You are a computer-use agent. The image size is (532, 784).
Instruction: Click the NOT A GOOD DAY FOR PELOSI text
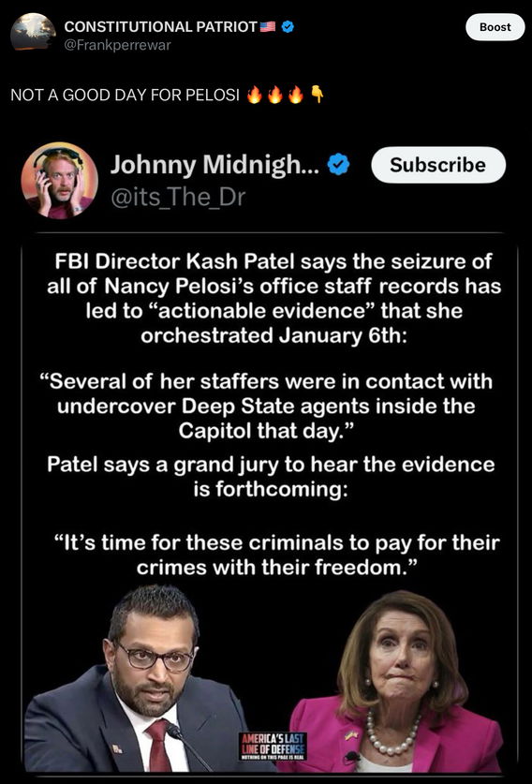(x=125, y=95)
